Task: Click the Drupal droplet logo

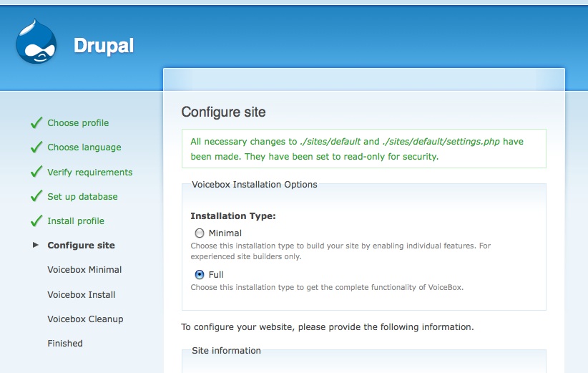Action: (x=36, y=42)
